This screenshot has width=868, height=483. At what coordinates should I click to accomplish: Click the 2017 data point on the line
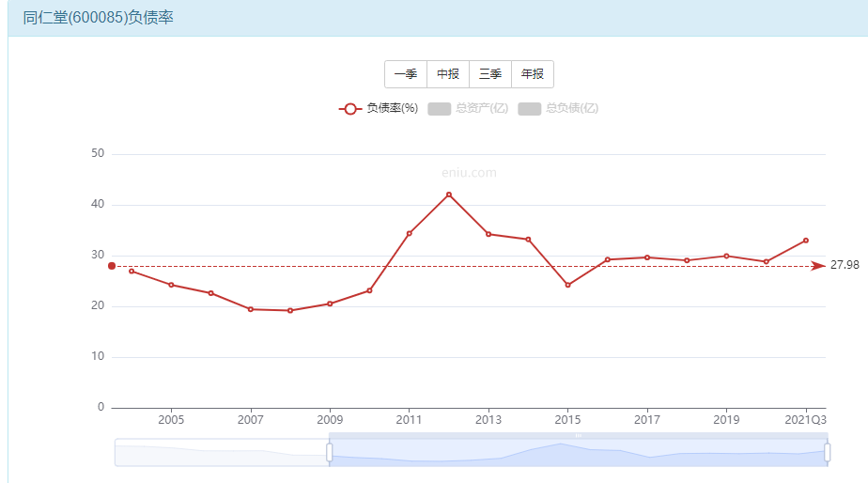647,257
